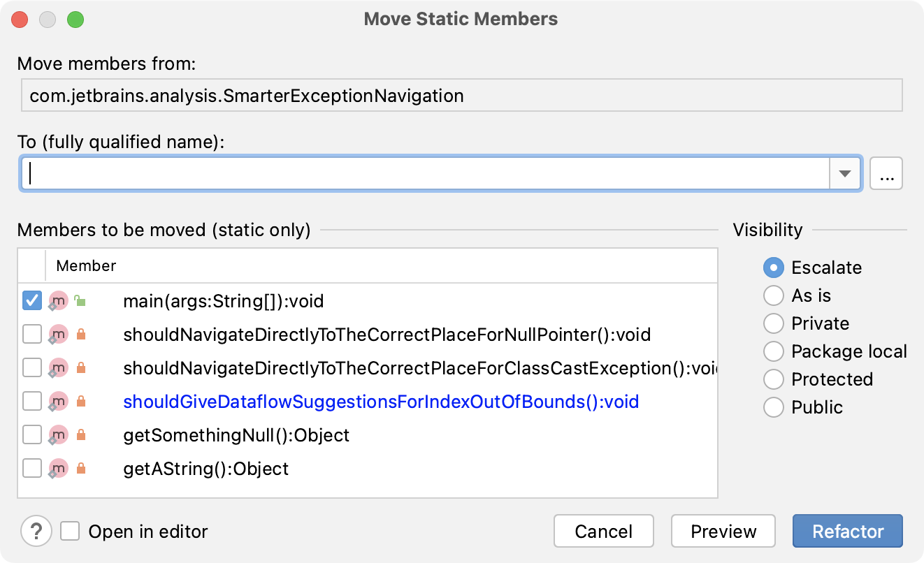Choose the Protected visibility radio button
Viewport: 924px width, 563px height.
(773, 379)
